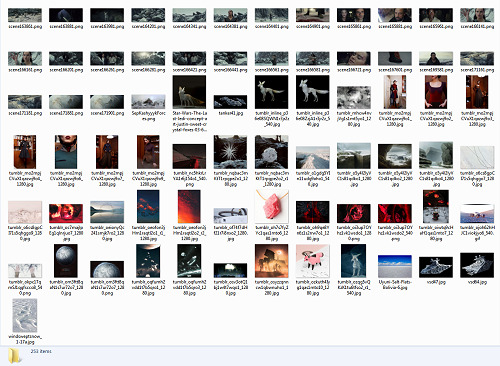Image resolution: width=500 pixels, height=366 pixels.
Task: Select the grayscale cloud texture thumbnail
Action: tap(354, 98)
